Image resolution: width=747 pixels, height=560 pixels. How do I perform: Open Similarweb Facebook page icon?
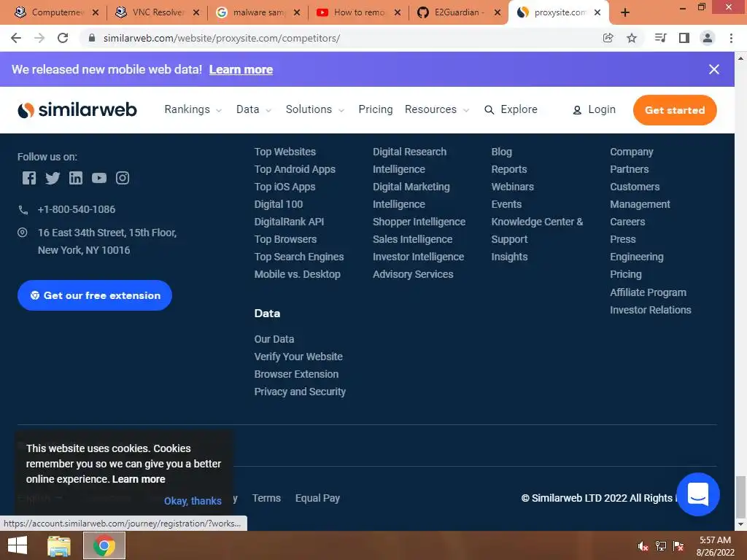point(29,178)
